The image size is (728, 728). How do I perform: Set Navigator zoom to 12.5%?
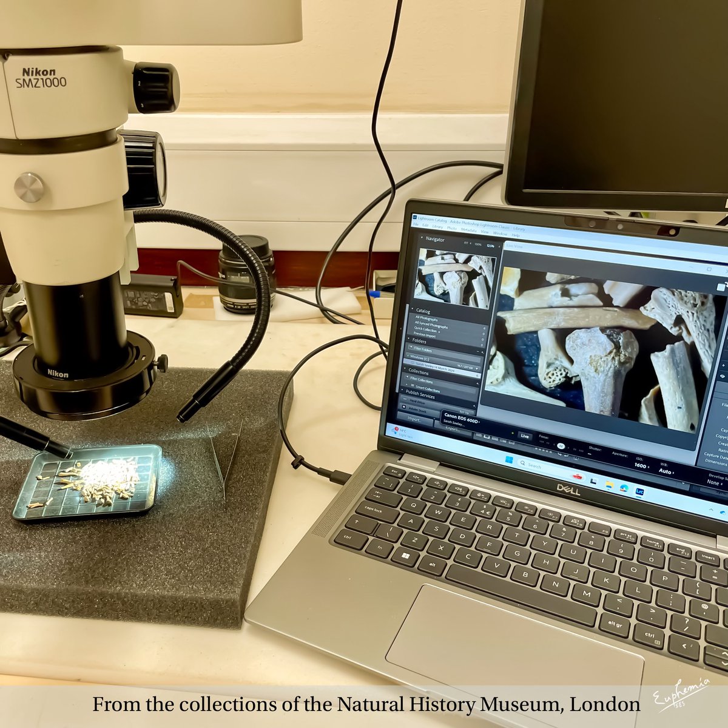pos(490,246)
